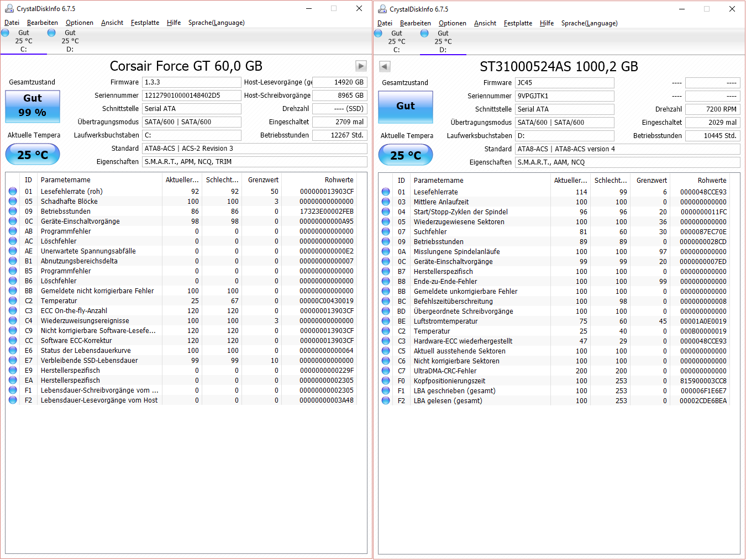Click status orb for Temperatur row in left window
The image size is (746, 560).
(x=13, y=300)
